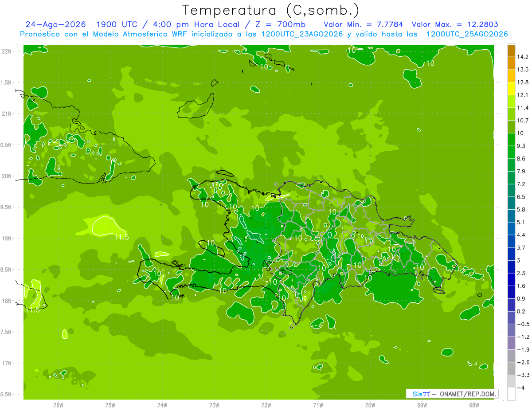Click the "72W" longitude axis label

coord(266,405)
